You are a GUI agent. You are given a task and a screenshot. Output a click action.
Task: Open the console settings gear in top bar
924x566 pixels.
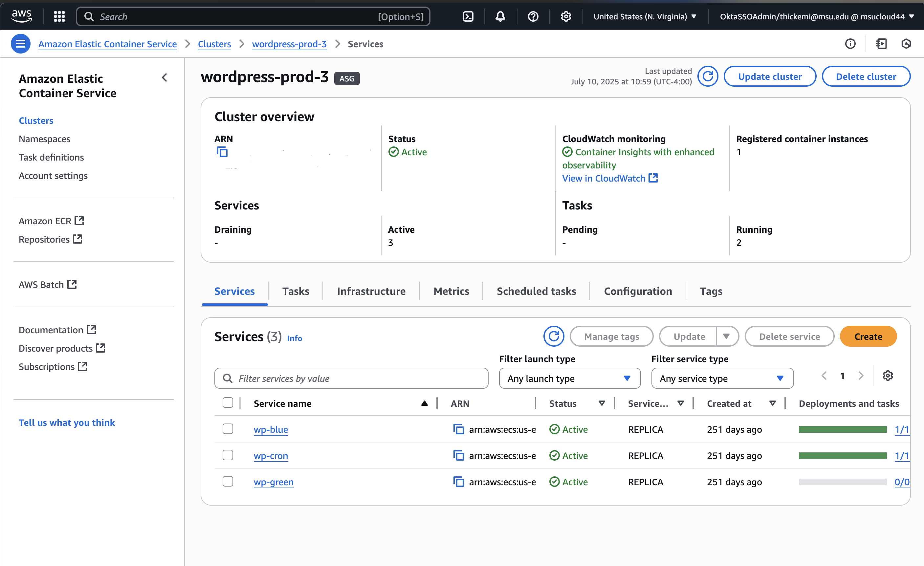click(x=565, y=16)
